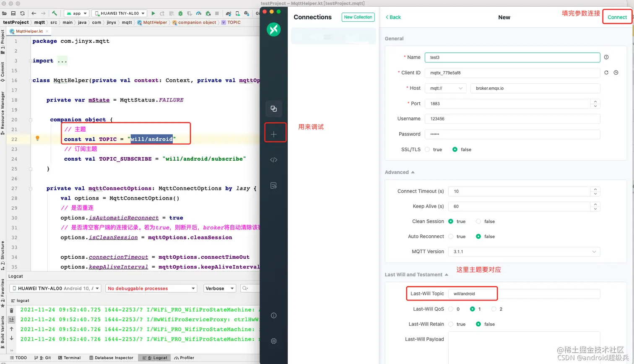Image resolution: width=634 pixels, height=364 pixels.
Task: Turn on the editor's yellow lightbulb hint
Action: [37, 138]
